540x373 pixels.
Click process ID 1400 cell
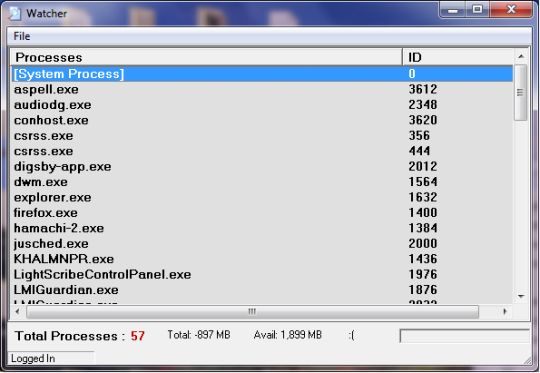(x=423, y=213)
